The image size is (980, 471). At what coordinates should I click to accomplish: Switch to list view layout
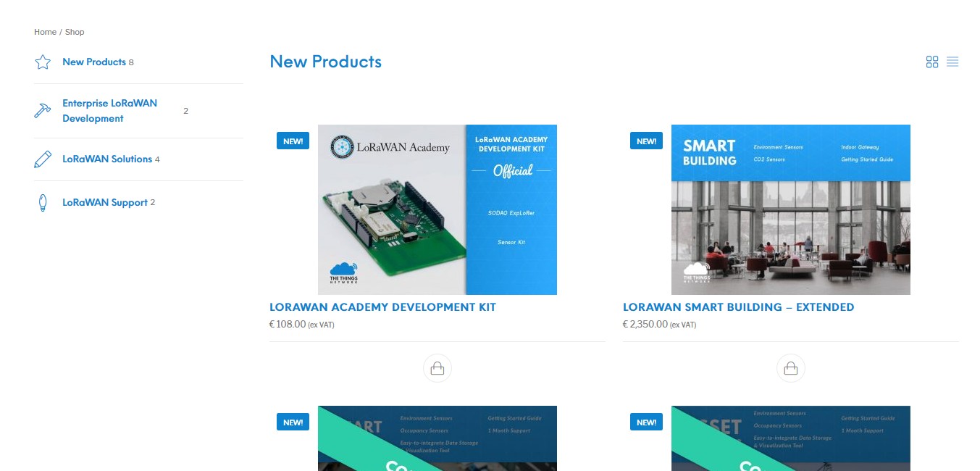point(952,62)
